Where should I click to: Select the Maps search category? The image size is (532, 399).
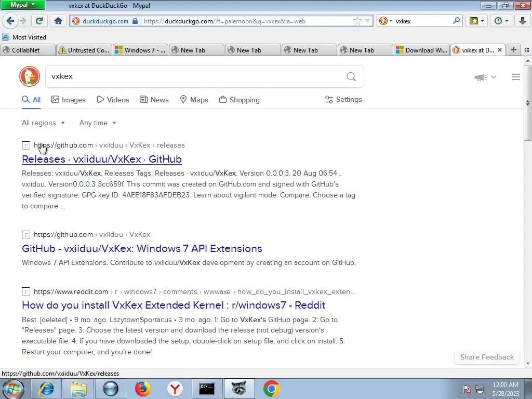[x=194, y=100]
